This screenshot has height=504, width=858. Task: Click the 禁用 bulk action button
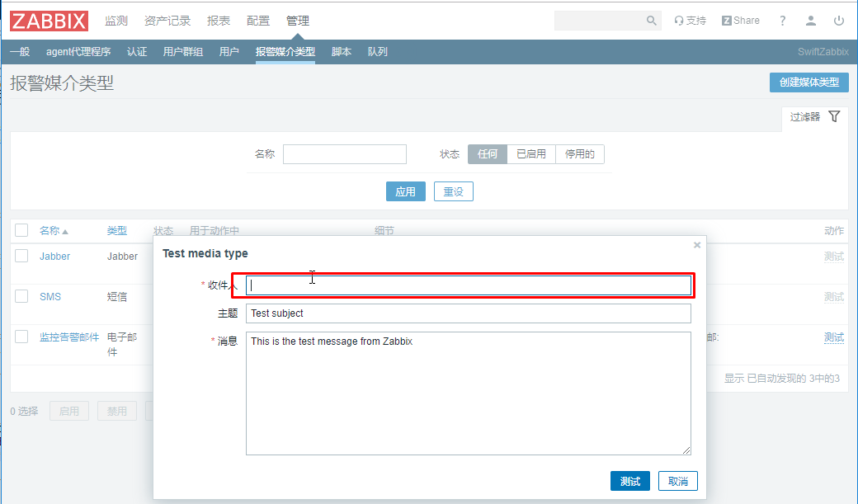tap(117, 411)
